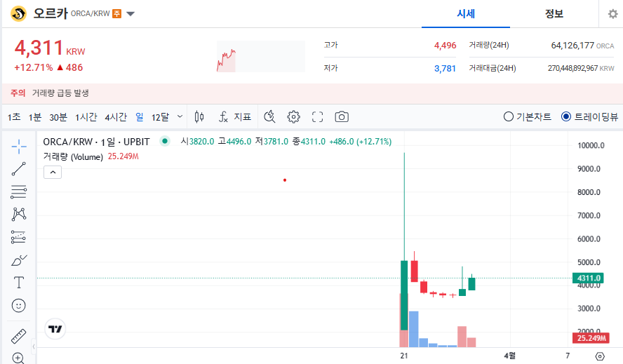Click the 오르카 coin name heading
623x364 pixels.
coord(51,13)
